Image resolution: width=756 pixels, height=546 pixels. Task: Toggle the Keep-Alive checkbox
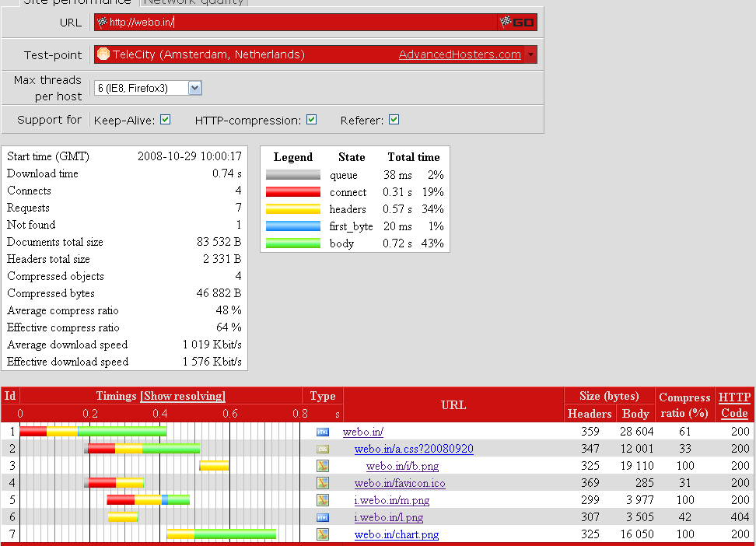[x=165, y=120]
